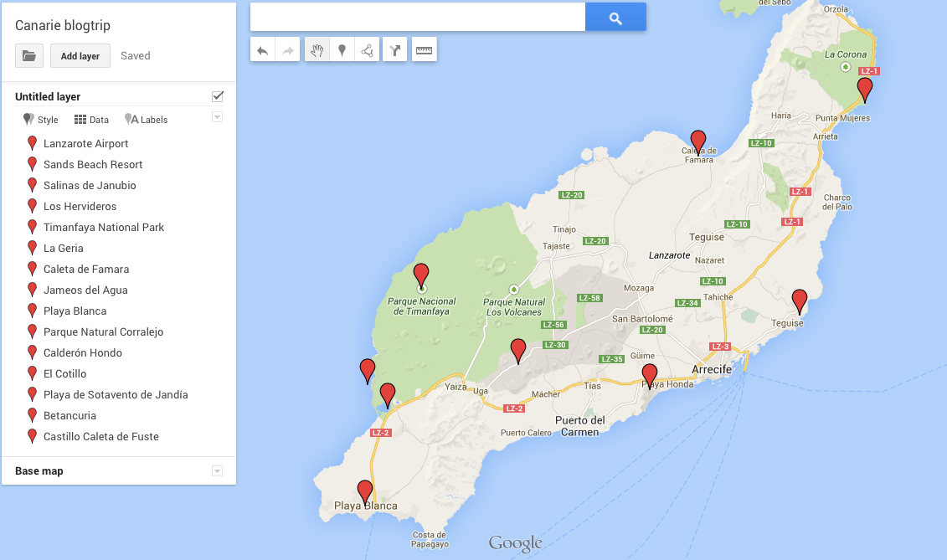This screenshot has width=947, height=560.
Task: Select the map marker near Punta Mujeres
Action: point(865,90)
